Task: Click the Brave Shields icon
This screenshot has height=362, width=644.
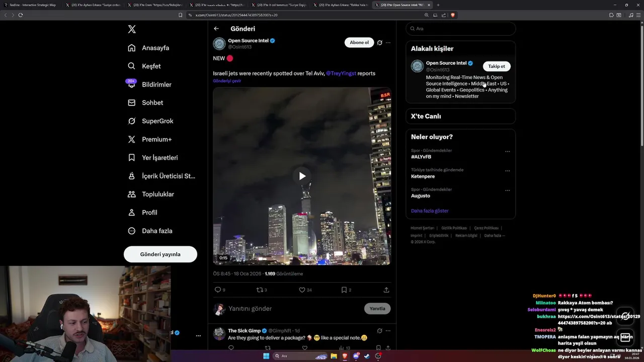Action: point(453,15)
